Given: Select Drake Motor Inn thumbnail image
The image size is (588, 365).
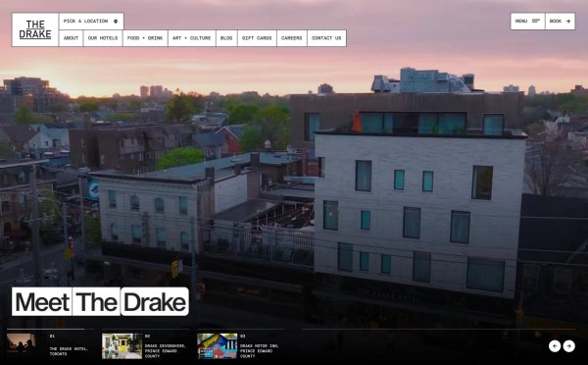Looking at the screenshot, I should [218, 345].
